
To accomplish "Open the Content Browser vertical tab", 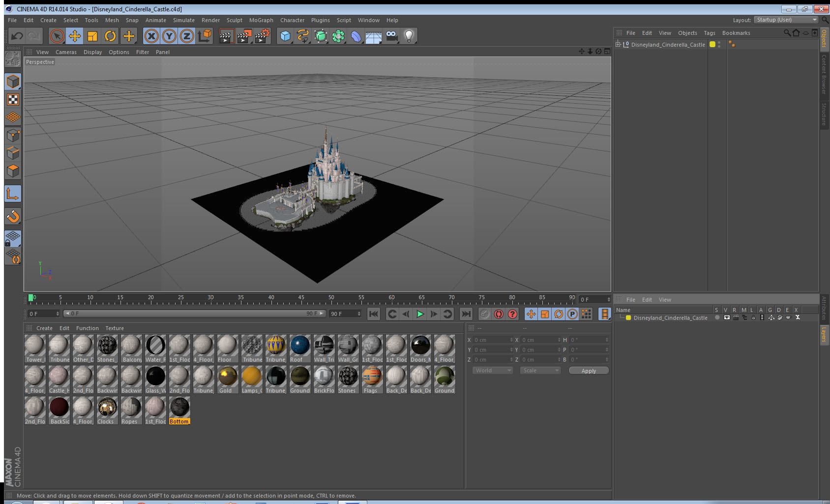I will coord(824,75).
